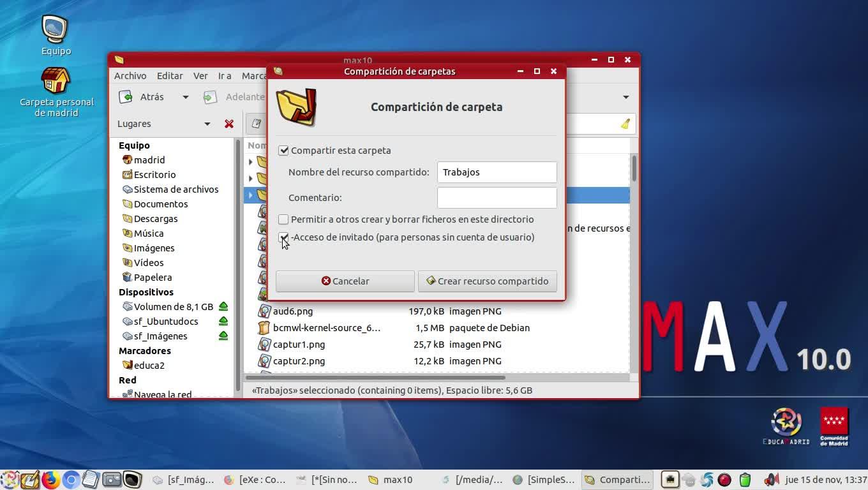This screenshot has height=490, width=868.
Task: Click the volume speaker tray icon
Action: (x=771, y=480)
